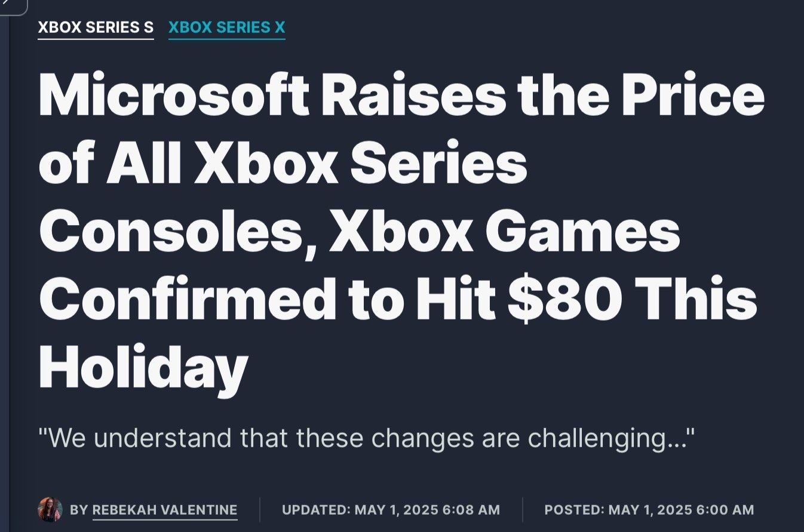Click the subtitle quote about challenging changes
Screen dimensions: 804x532
point(367,438)
